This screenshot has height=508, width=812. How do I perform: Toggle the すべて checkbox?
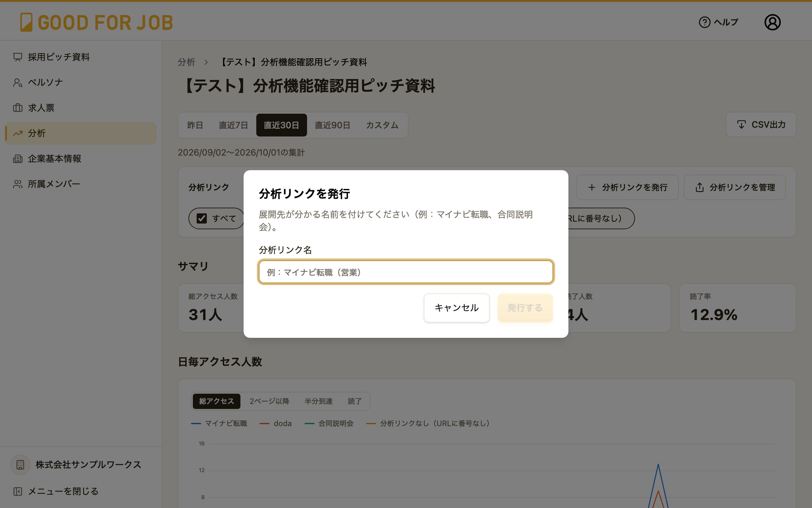202,218
